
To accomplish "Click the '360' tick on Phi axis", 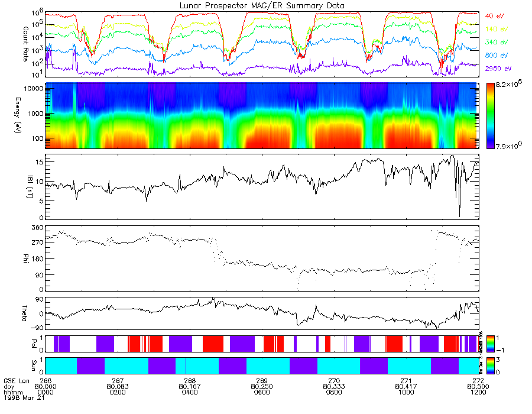I will 37,227.
